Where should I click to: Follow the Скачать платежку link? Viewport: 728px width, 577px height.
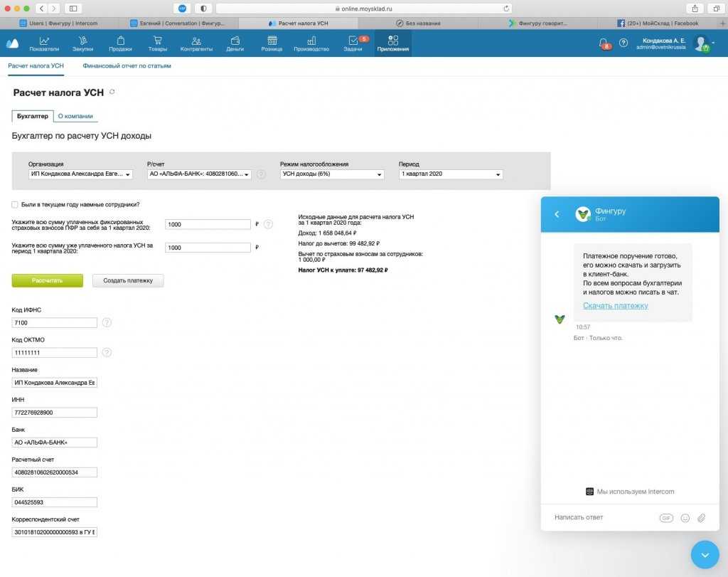[616, 306]
